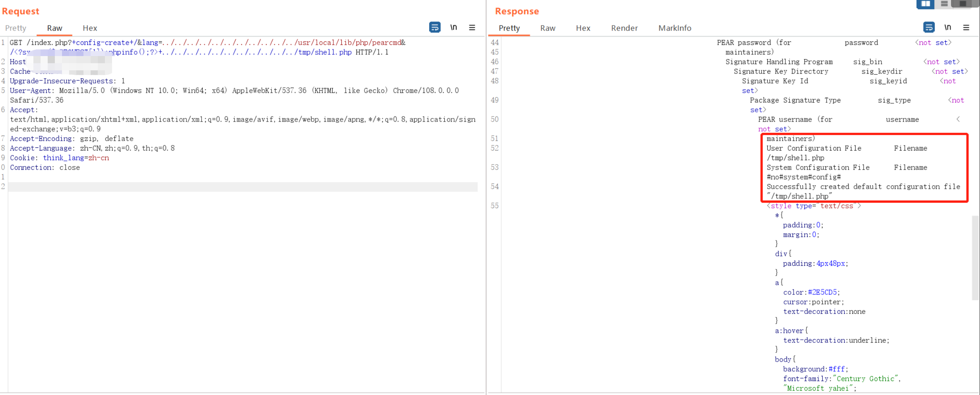Click 'text-decoration:underline;' CSS line
Image resolution: width=980 pixels, height=395 pixels.
click(x=836, y=341)
